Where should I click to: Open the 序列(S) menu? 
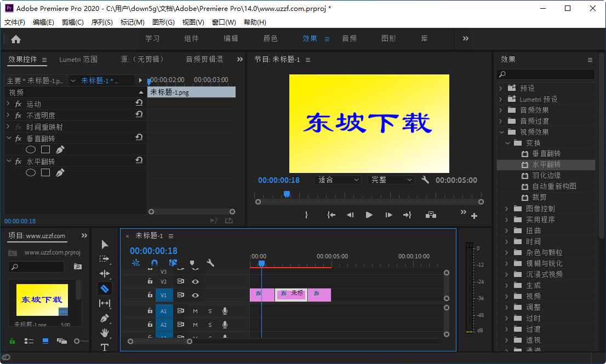[101, 22]
